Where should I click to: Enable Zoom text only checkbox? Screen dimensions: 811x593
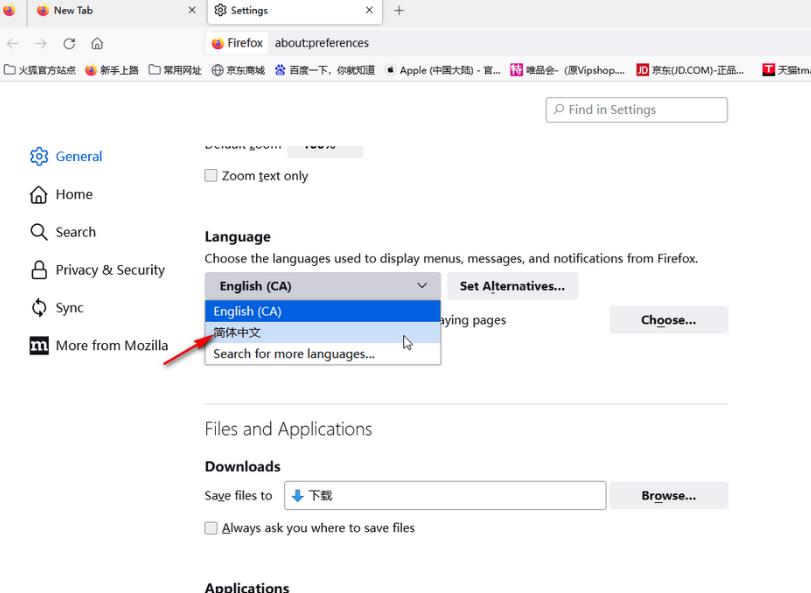[x=211, y=176]
